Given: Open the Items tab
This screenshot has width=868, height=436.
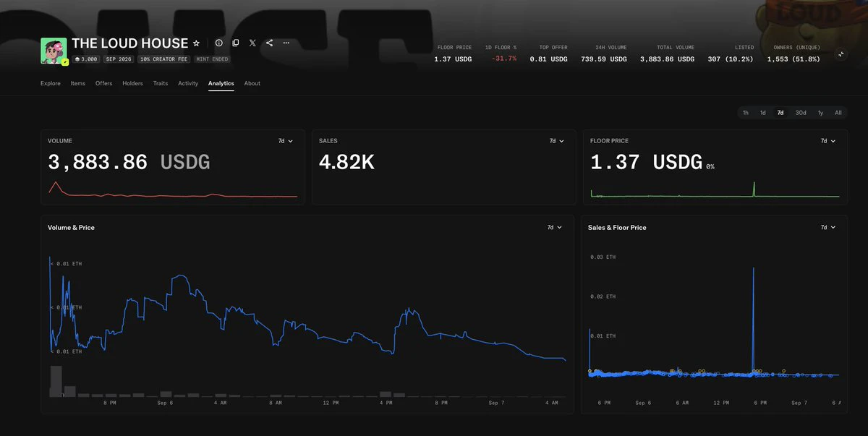Looking at the screenshot, I should pyautogui.click(x=77, y=83).
